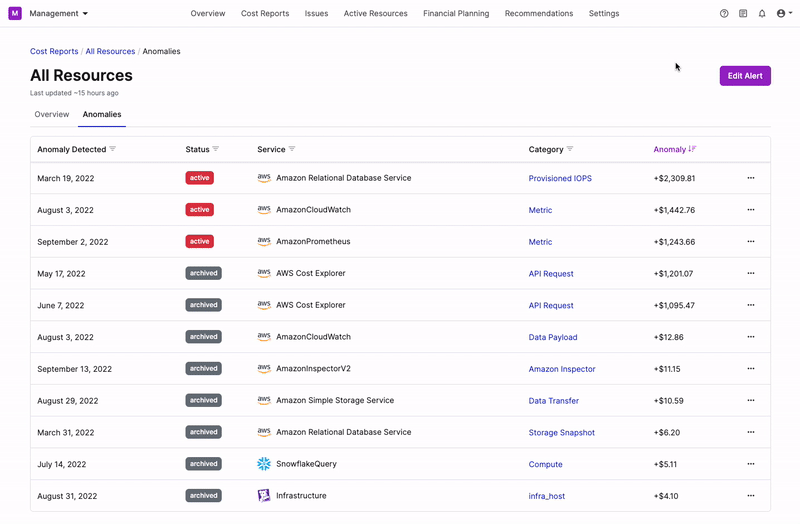This screenshot has height=524, width=800.
Task: Follow the All Resources breadcrumb link
Action: 110,51
